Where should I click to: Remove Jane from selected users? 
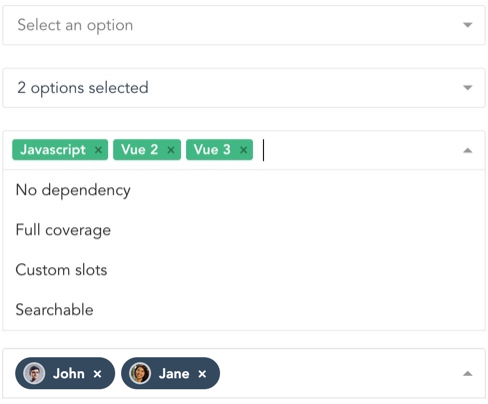click(202, 374)
